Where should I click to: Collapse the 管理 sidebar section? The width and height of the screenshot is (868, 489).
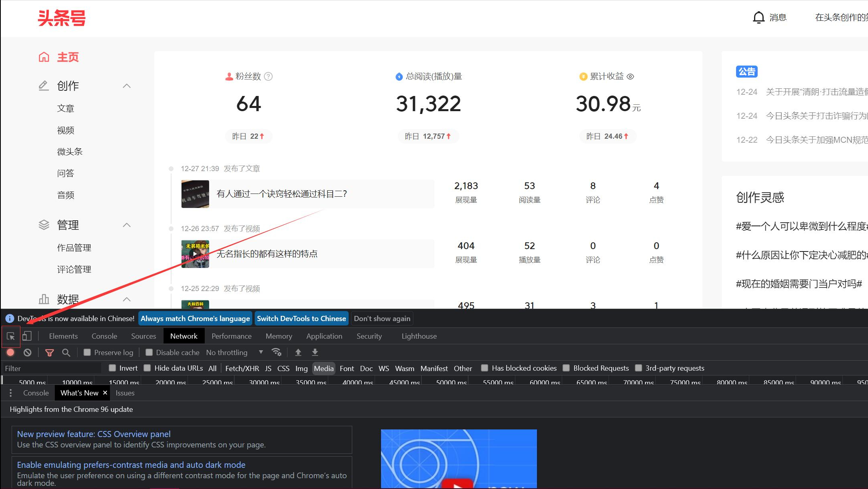point(127,225)
